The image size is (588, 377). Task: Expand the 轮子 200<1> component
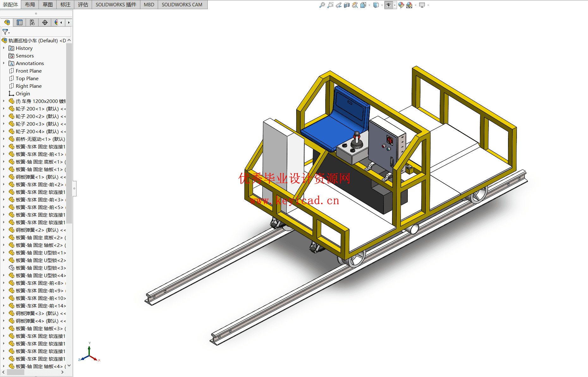coord(4,109)
